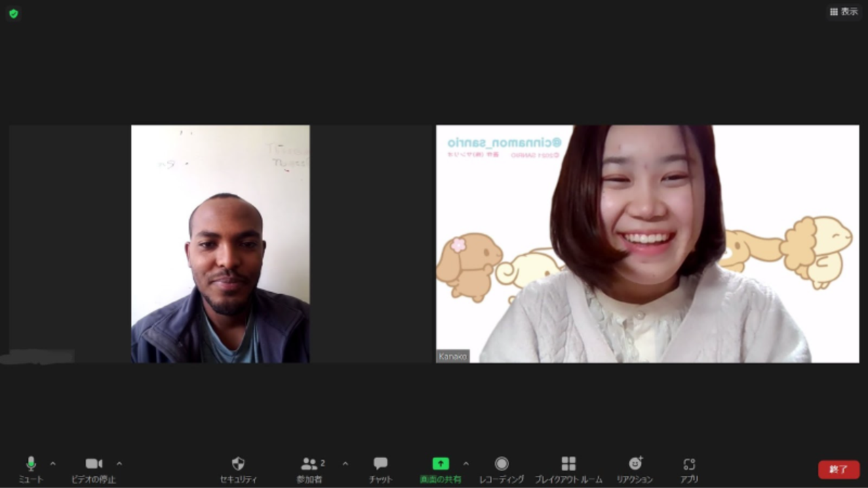Check the green encryption shield icon

[14, 13]
